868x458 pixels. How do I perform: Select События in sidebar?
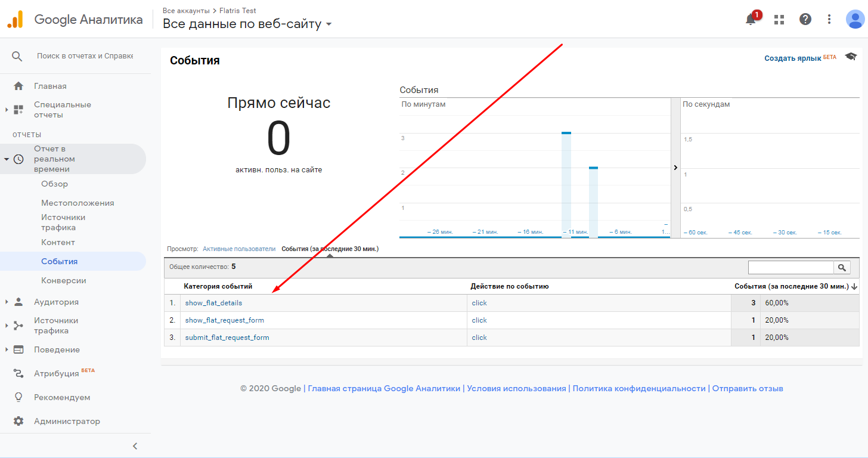(x=60, y=261)
